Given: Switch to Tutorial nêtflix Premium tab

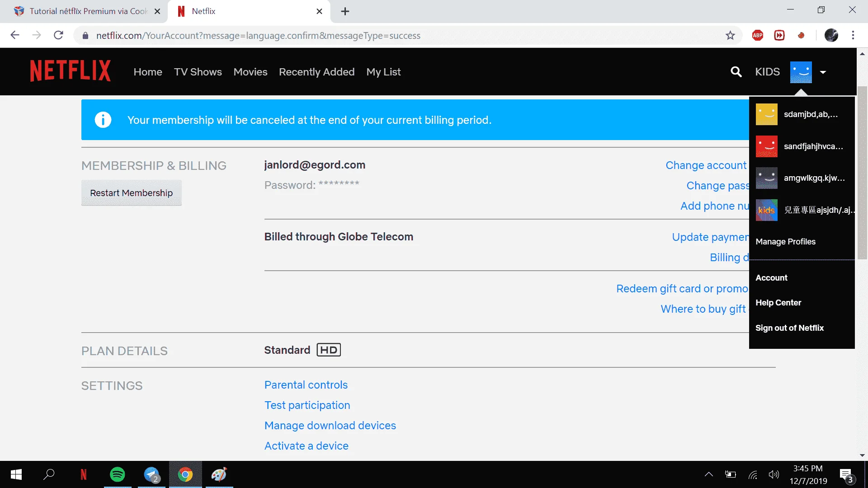Looking at the screenshot, I should click(84, 11).
